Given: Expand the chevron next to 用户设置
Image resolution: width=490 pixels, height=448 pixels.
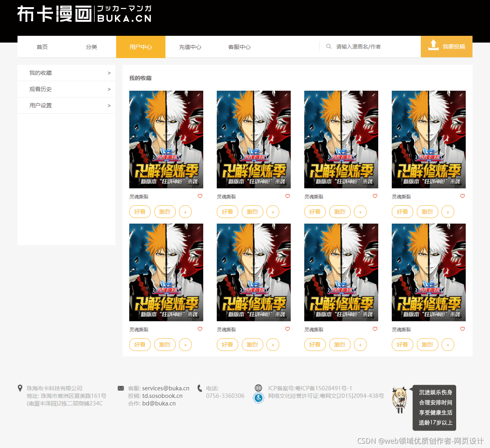Looking at the screenshot, I should click(x=109, y=106).
